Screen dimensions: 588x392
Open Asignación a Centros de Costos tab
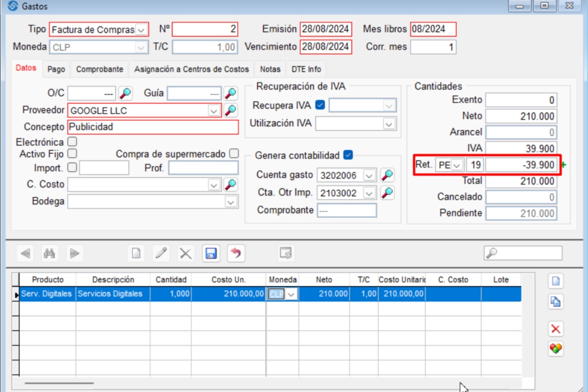[192, 70]
